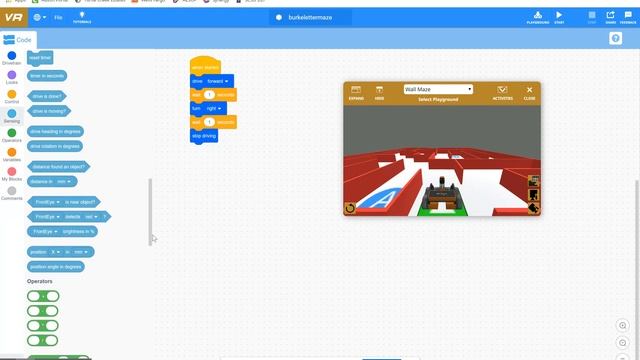
Task: Zoom out on the workspace
Action: [622, 342]
